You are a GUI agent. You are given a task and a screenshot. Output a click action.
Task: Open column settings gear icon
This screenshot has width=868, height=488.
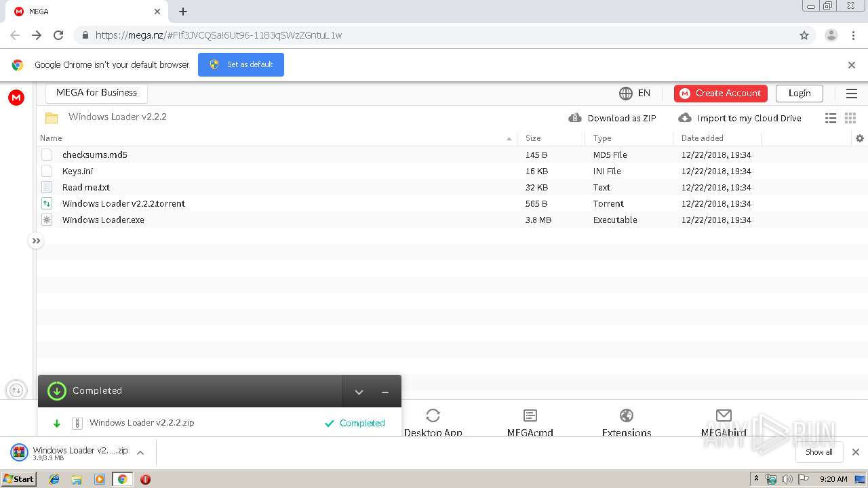click(x=860, y=138)
